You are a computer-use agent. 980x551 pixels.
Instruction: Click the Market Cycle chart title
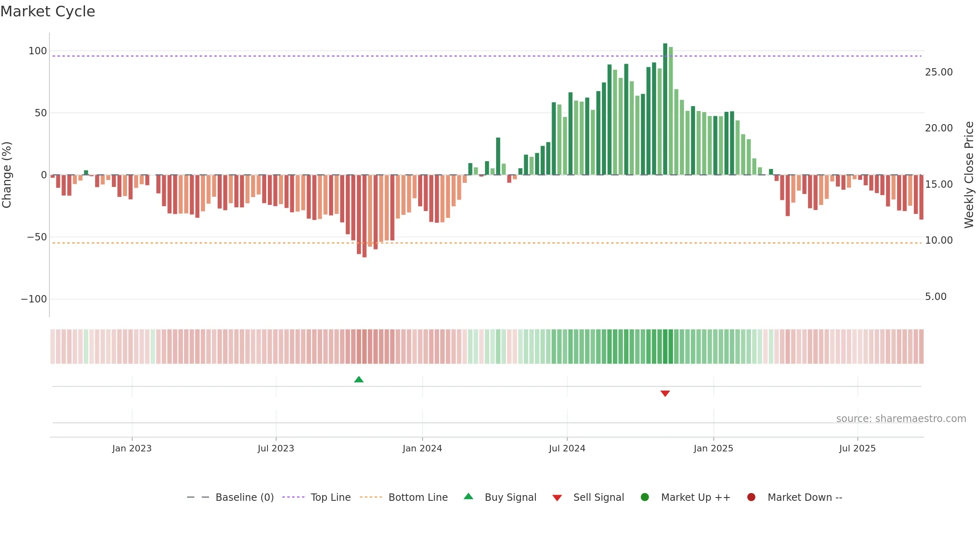(x=48, y=11)
